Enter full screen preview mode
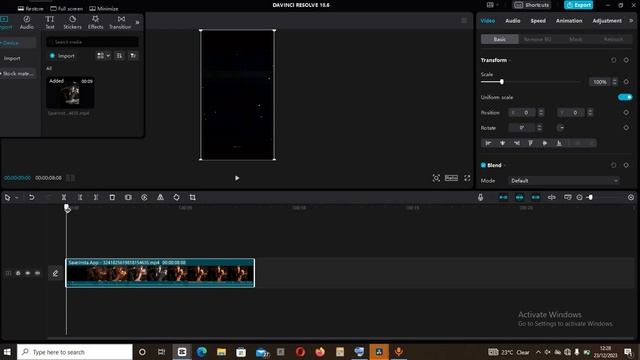 (467, 178)
